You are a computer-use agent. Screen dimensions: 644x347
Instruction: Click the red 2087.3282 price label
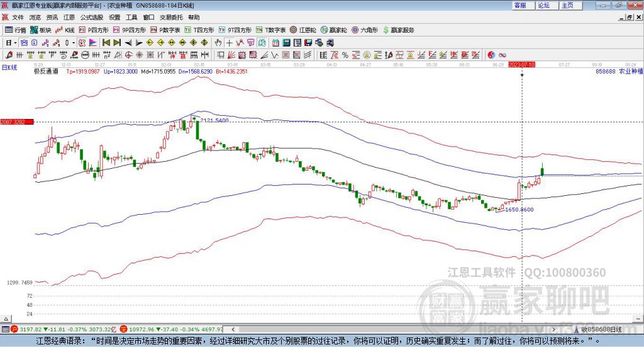pyautogui.click(x=17, y=122)
